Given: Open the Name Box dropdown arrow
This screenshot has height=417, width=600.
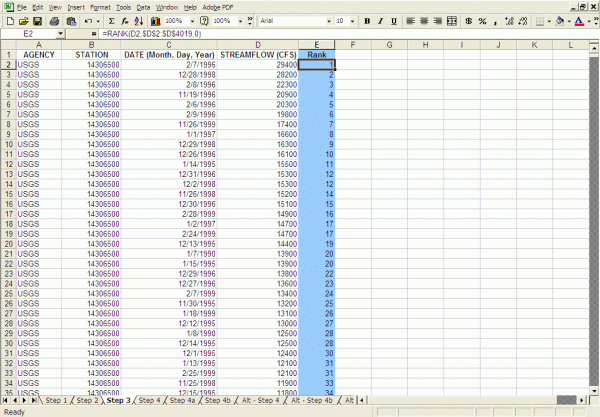Looking at the screenshot, I should click(x=60, y=34).
